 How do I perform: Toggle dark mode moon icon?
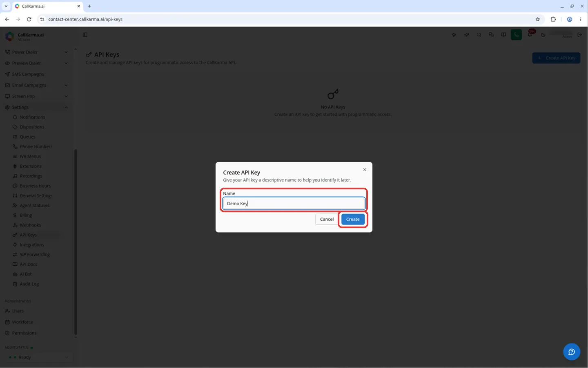click(543, 35)
